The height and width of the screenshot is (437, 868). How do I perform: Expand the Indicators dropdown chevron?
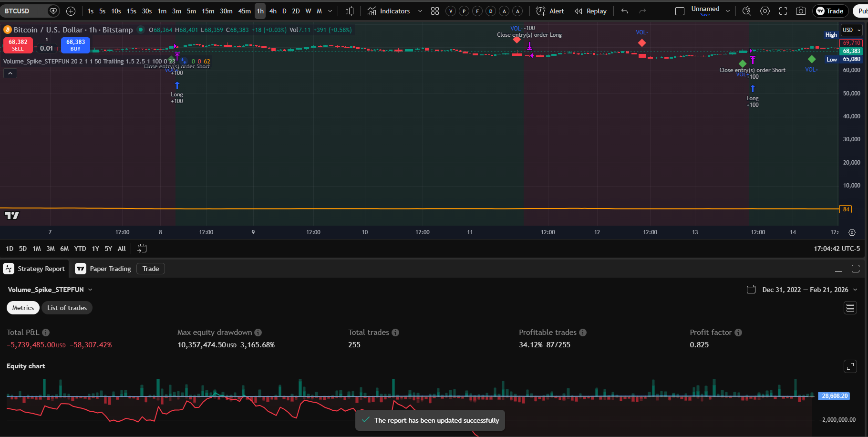click(420, 10)
